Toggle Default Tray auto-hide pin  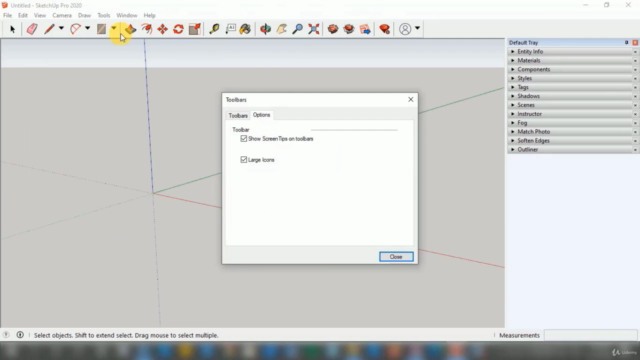click(x=627, y=42)
